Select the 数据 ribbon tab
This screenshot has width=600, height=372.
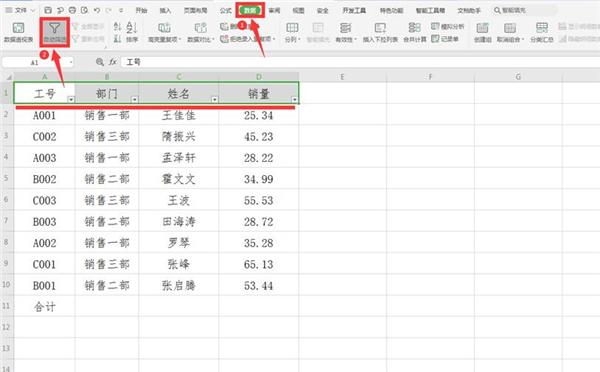tap(250, 10)
